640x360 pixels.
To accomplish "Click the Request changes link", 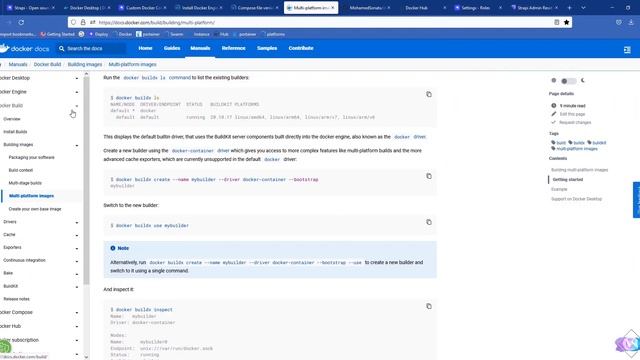I will pyautogui.click(x=575, y=122).
